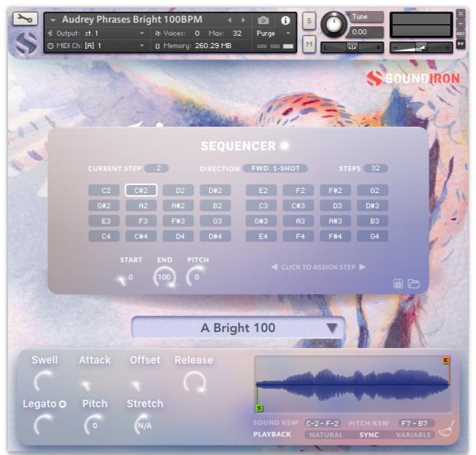The width and height of the screenshot is (476, 455).
Task: Click the CLICK TO ASSIGN STEP label
Action: 318,267
